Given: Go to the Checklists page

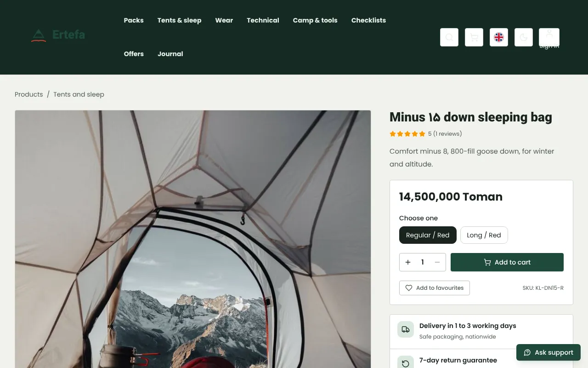Looking at the screenshot, I should (368, 20).
